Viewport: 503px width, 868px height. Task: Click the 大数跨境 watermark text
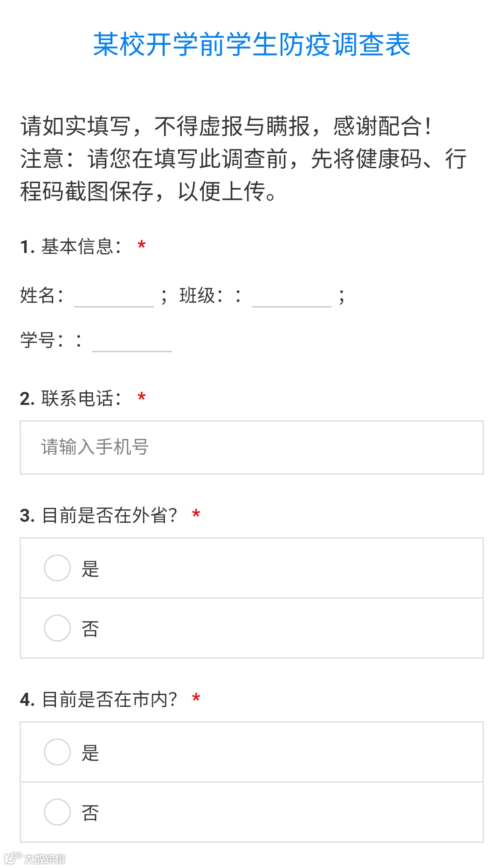click(45, 859)
